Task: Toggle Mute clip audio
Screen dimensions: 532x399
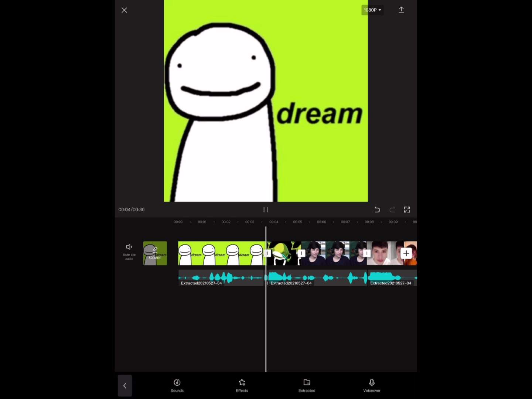Action: click(129, 251)
